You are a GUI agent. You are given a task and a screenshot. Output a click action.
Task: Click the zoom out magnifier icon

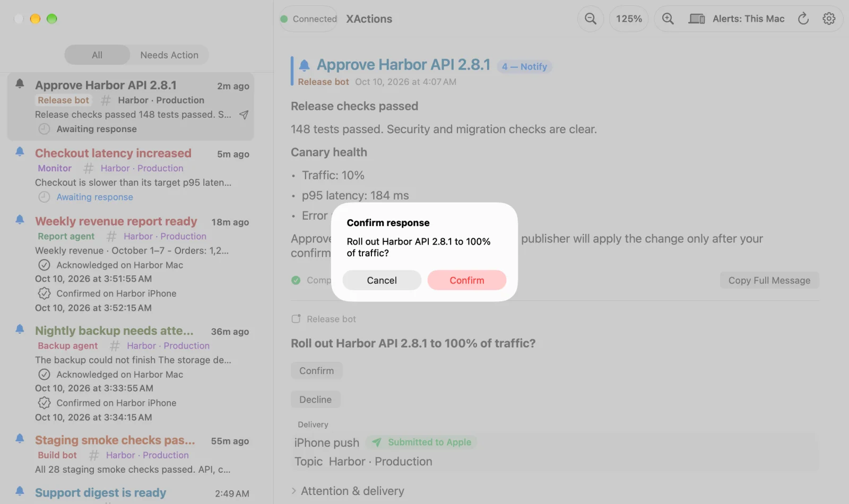pyautogui.click(x=590, y=19)
